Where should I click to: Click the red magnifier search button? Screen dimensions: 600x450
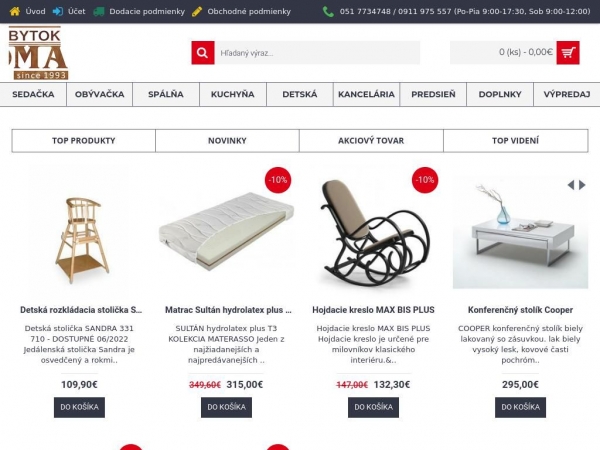(x=203, y=52)
